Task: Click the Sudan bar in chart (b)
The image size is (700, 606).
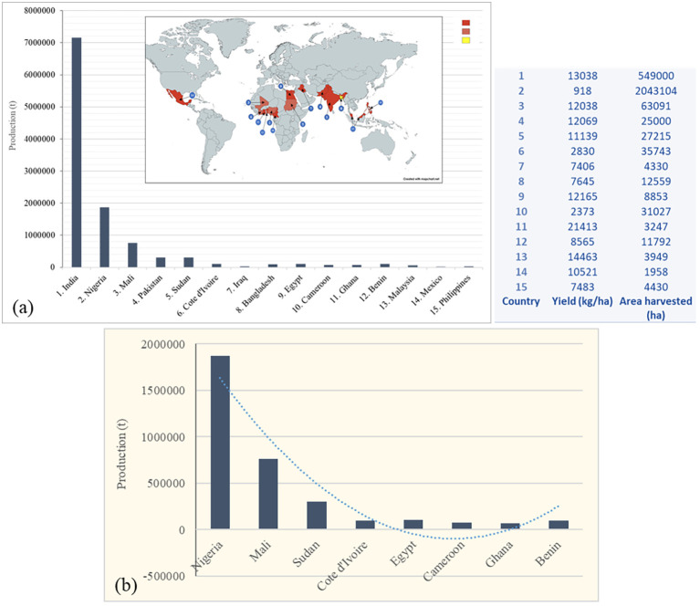Action: (317, 516)
